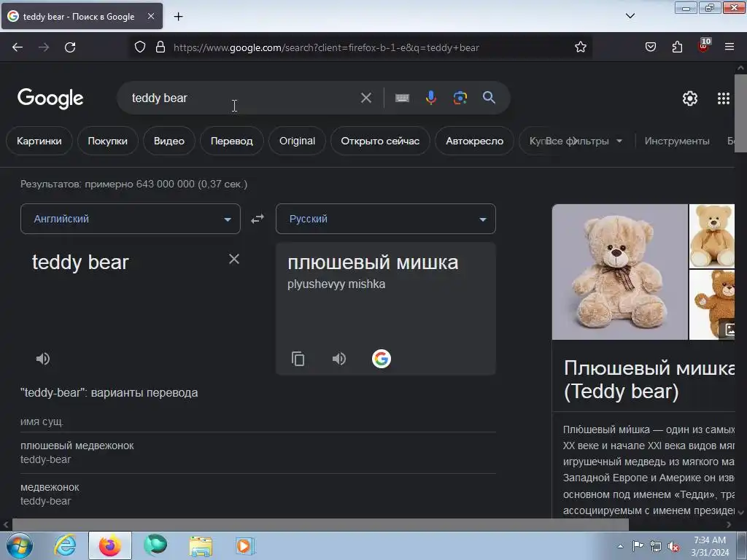Launch Windows Media Player from taskbar
The image size is (747, 560).
pos(245,545)
